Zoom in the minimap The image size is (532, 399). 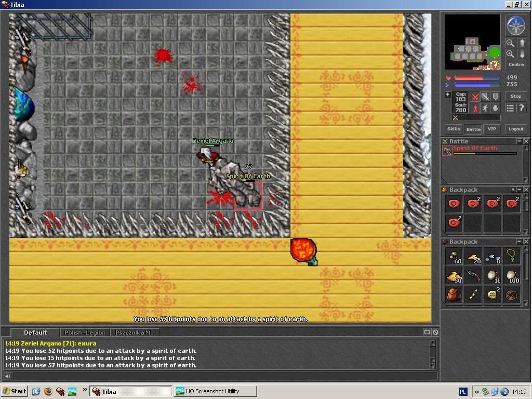pyautogui.click(x=510, y=54)
